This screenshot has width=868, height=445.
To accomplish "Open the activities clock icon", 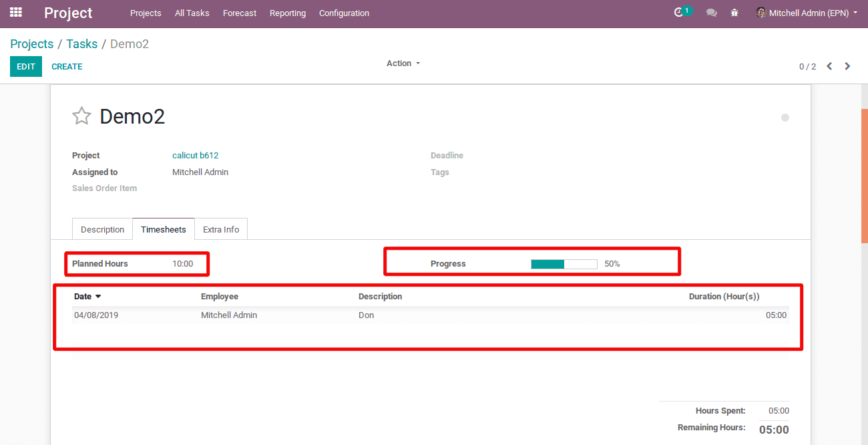I will pos(680,13).
